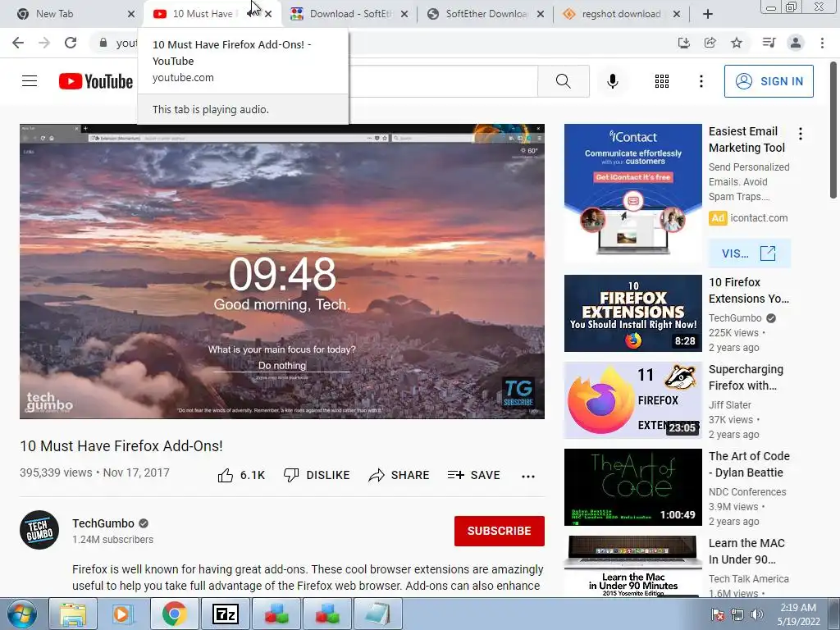Like the video with thumbs up
Image resolution: width=840 pixels, height=630 pixels.
tap(241, 475)
